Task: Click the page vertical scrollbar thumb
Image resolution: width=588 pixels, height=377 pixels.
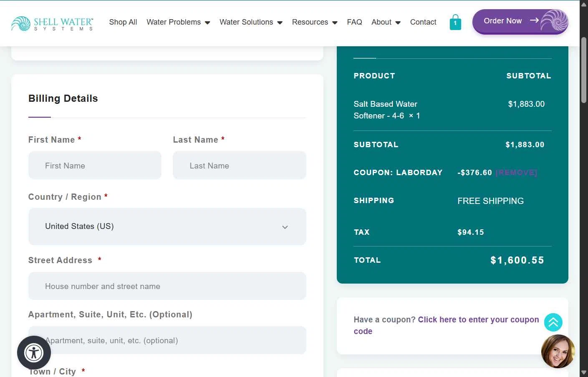Action: click(583, 70)
